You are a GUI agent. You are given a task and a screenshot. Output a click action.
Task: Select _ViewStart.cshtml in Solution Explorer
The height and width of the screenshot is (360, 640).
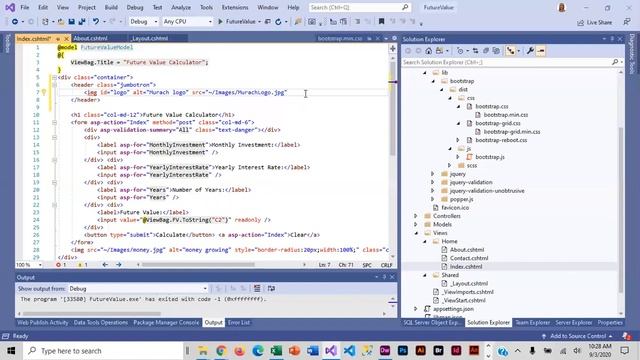click(464, 300)
